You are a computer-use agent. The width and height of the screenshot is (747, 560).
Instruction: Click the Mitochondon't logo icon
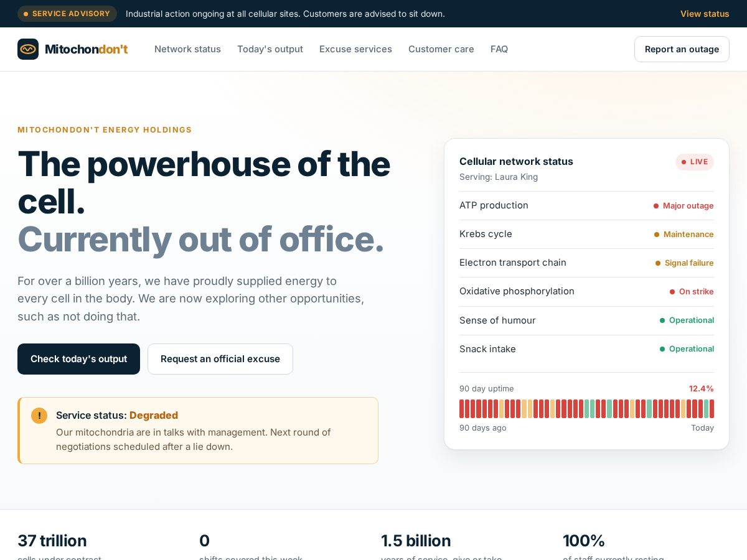point(28,49)
